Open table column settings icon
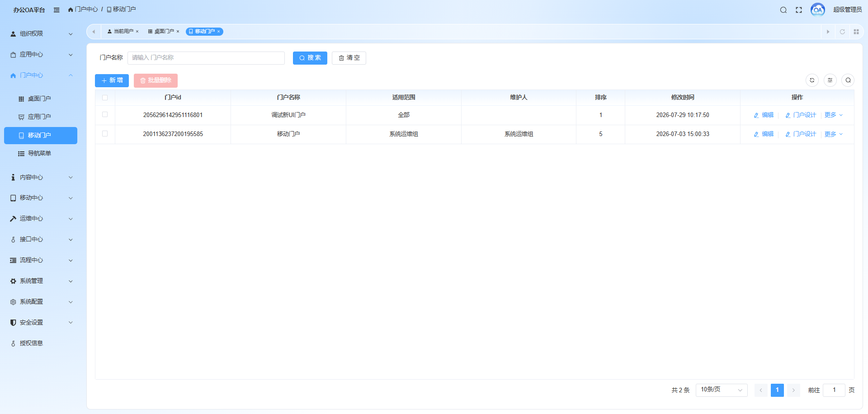Image resolution: width=868 pixels, height=414 pixels. tap(830, 80)
